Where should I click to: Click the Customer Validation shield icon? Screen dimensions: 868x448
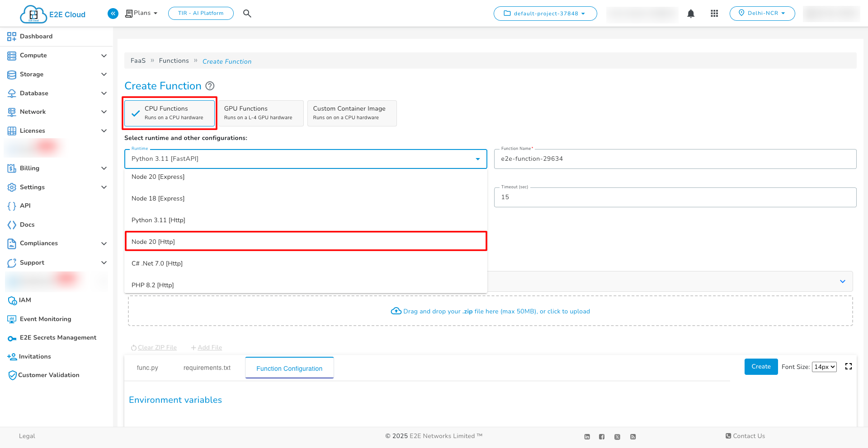[12, 375]
